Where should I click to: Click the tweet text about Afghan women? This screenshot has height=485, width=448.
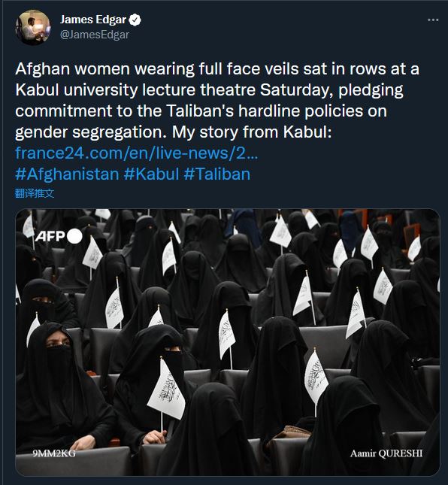(x=217, y=100)
